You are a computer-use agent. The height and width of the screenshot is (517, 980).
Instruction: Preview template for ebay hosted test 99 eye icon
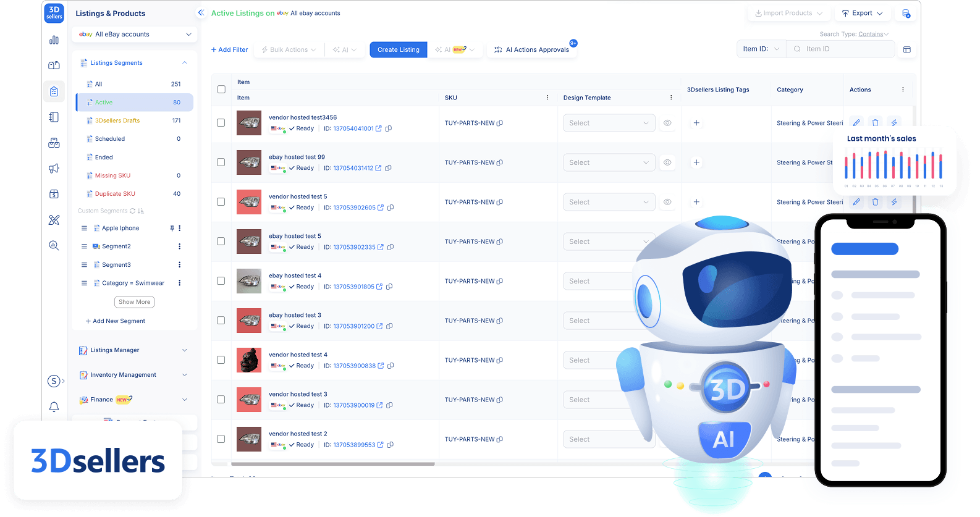point(667,162)
